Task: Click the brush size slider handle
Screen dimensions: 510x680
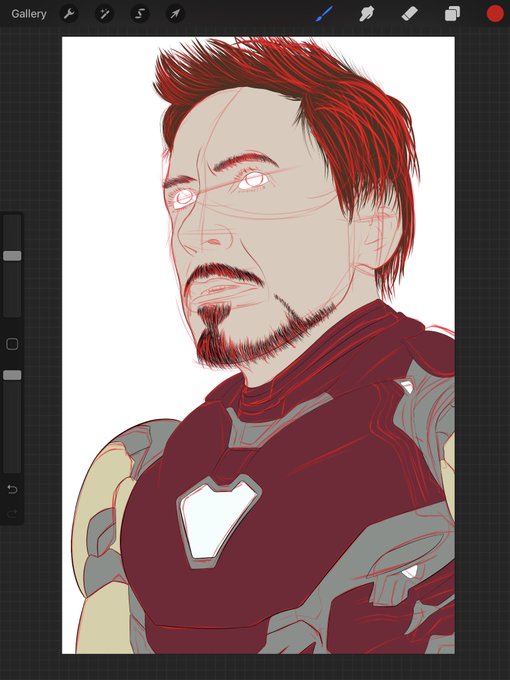Action: pos(12,256)
